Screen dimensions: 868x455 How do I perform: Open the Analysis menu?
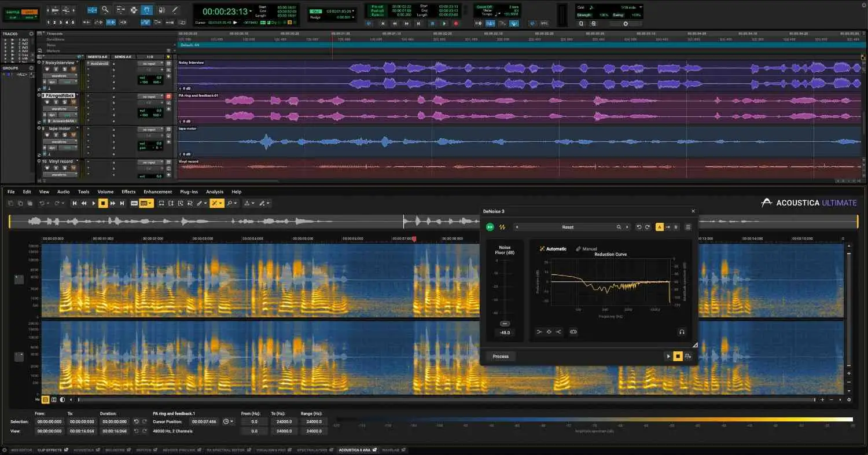(215, 192)
